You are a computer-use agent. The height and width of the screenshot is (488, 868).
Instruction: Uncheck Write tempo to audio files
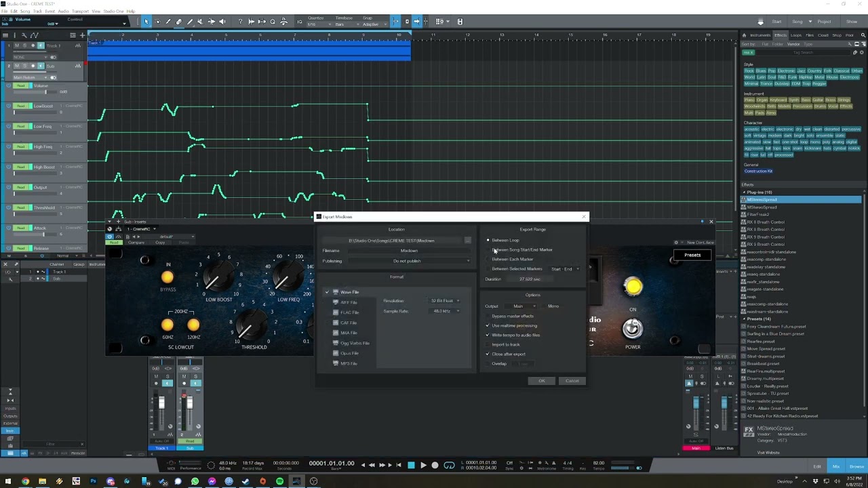pyautogui.click(x=488, y=335)
